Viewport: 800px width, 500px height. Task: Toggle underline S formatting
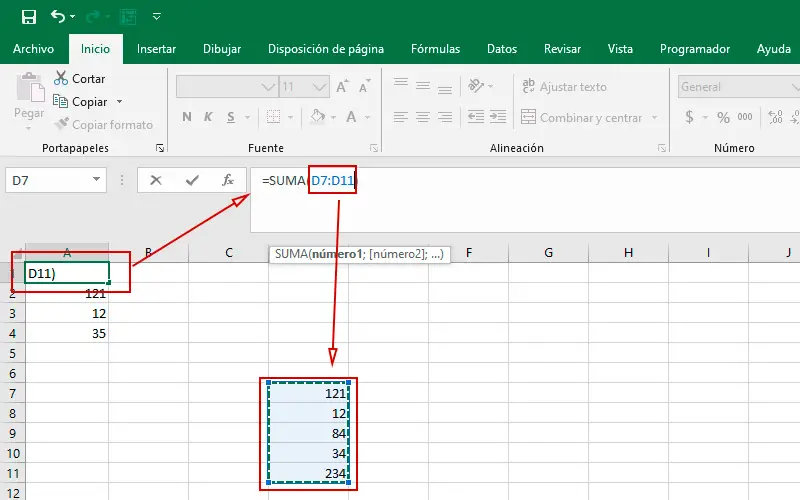pyautogui.click(x=231, y=117)
